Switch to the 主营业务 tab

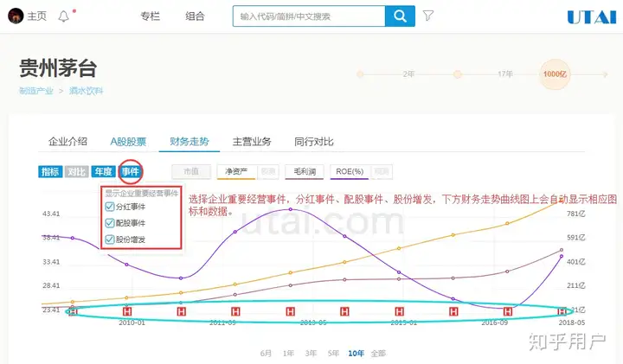tap(252, 141)
